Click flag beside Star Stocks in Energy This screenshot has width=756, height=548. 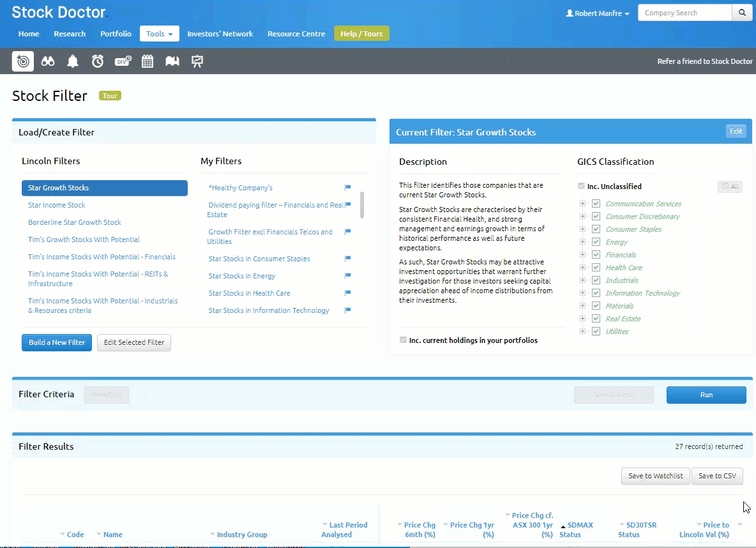click(x=347, y=276)
